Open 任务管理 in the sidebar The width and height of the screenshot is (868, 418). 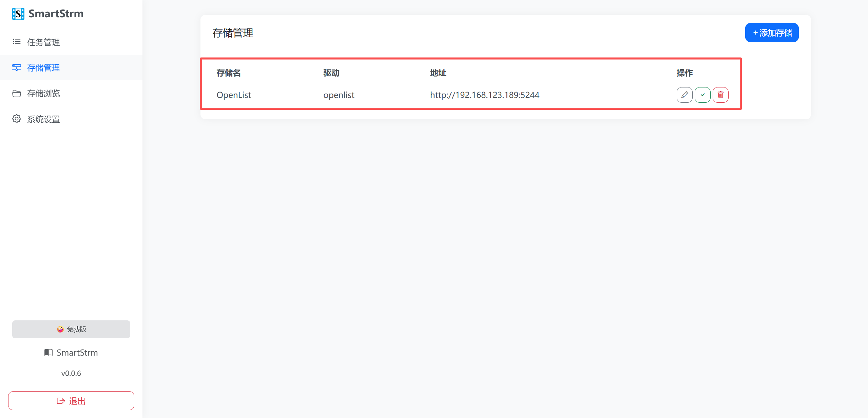43,42
